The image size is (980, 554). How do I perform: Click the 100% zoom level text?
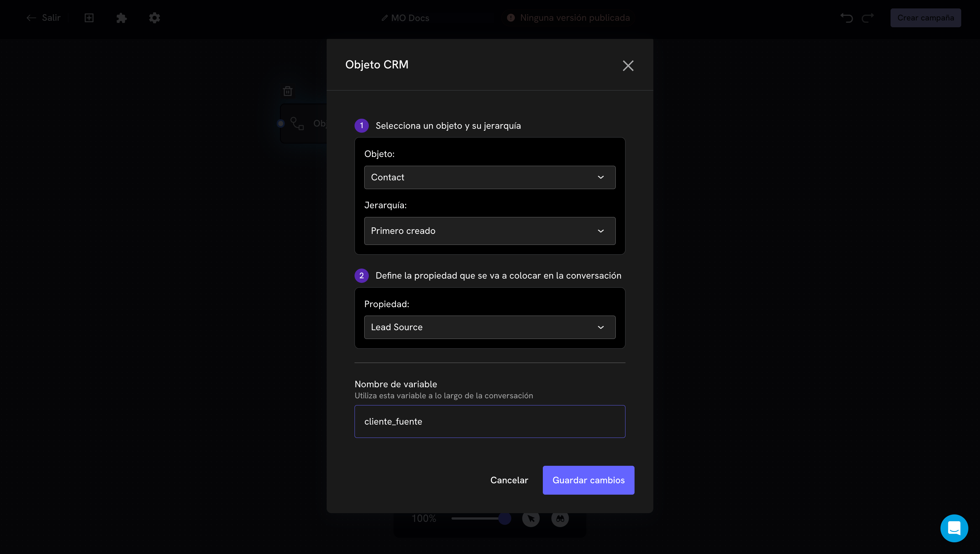point(424,518)
